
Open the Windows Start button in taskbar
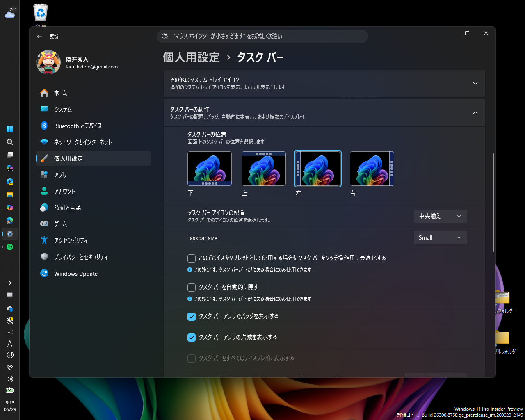coord(10,129)
